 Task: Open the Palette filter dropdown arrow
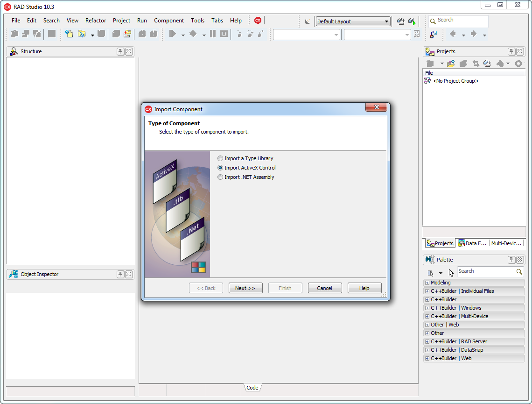[x=441, y=273]
